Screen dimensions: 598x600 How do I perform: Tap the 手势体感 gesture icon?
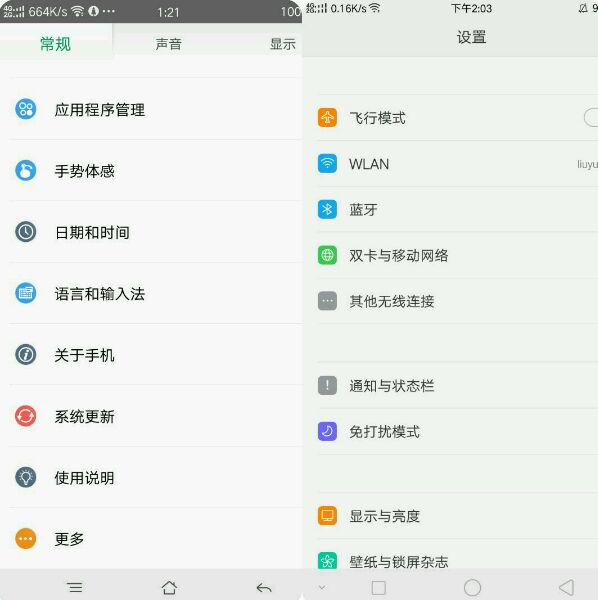26,170
